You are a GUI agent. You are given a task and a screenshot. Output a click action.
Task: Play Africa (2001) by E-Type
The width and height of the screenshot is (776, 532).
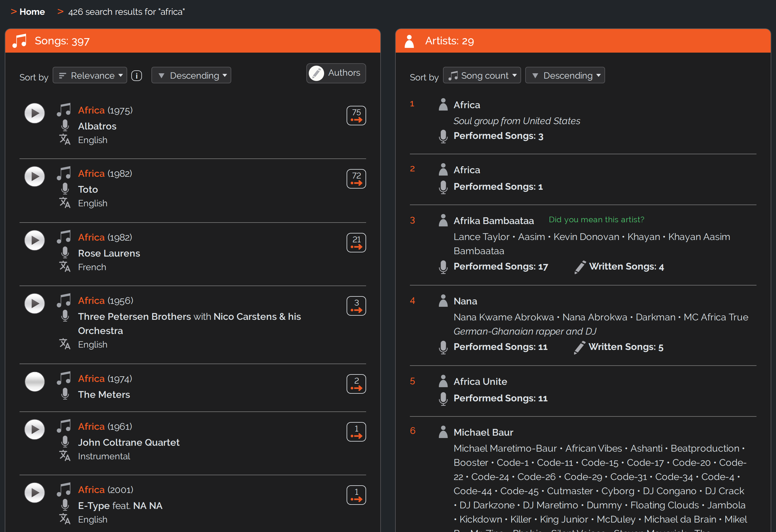(x=34, y=493)
